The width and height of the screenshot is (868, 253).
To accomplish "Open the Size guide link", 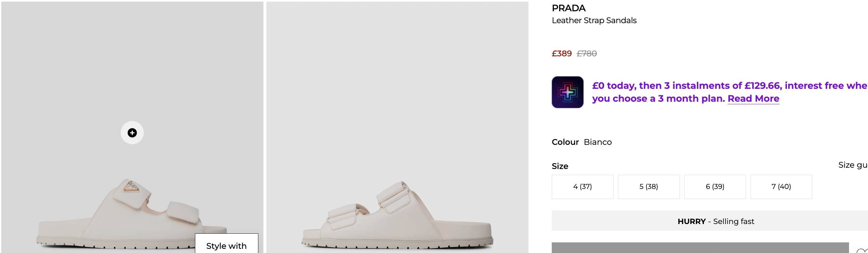I will click(853, 165).
